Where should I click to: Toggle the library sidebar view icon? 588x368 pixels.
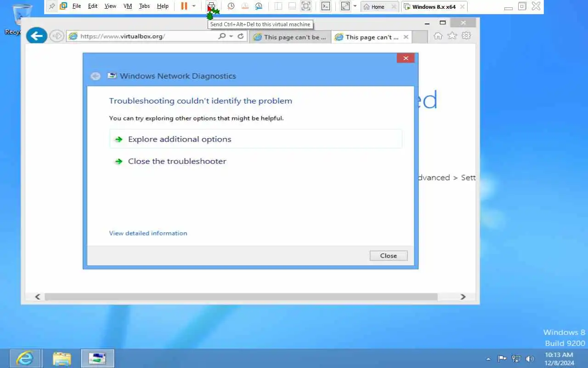click(278, 6)
